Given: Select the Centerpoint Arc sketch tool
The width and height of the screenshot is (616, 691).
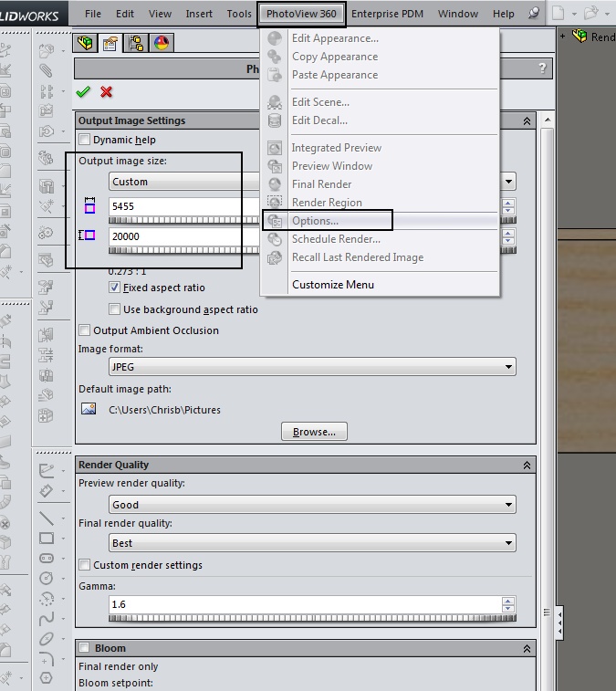Looking at the screenshot, I should [47, 599].
